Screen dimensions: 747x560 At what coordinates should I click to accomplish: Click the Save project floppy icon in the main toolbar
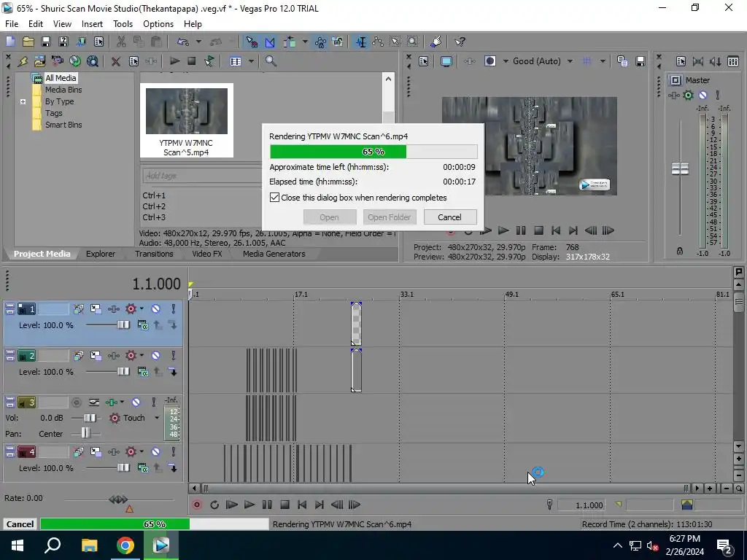click(46, 42)
